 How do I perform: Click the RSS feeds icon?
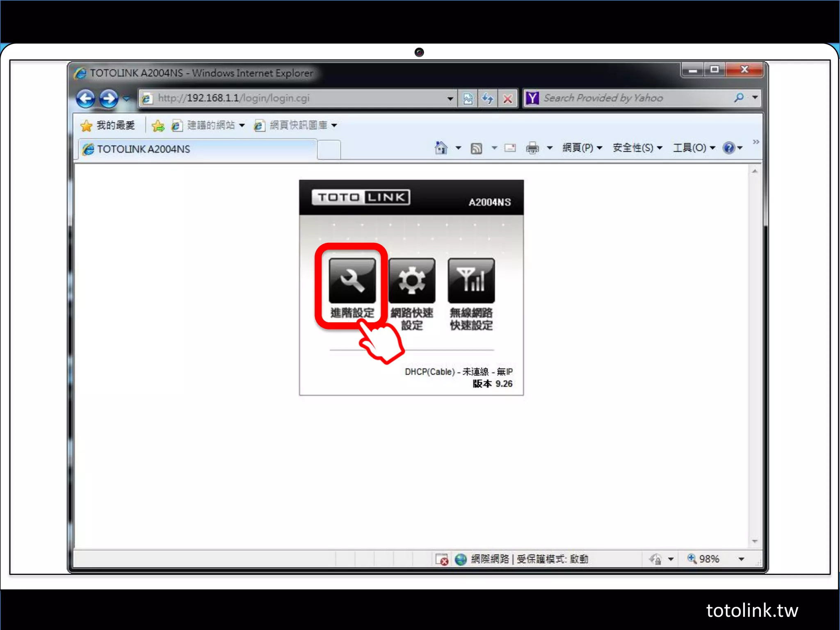(476, 148)
